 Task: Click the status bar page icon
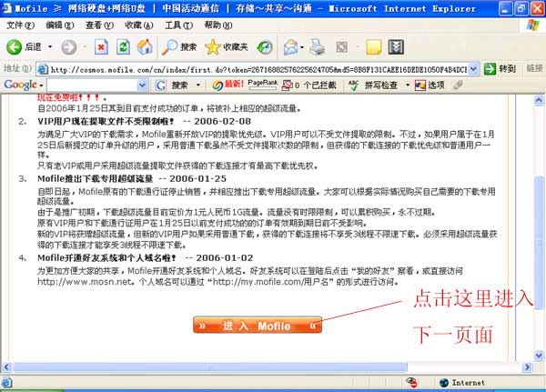click(x=6, y=383)
